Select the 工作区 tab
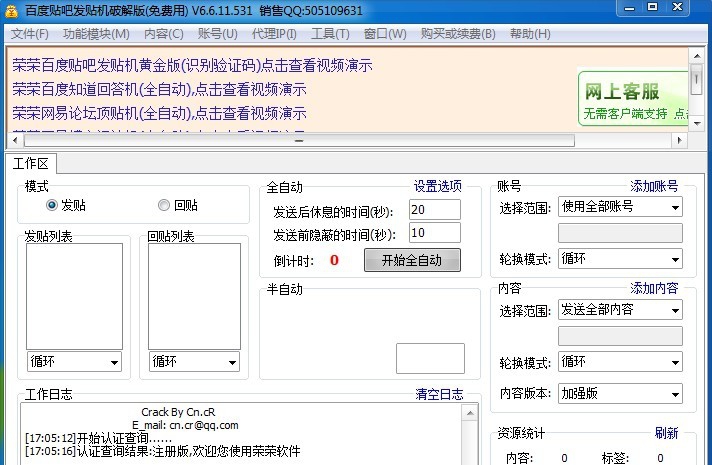The height and width of the screenshot is (465, 712). [x=30, y=163]
